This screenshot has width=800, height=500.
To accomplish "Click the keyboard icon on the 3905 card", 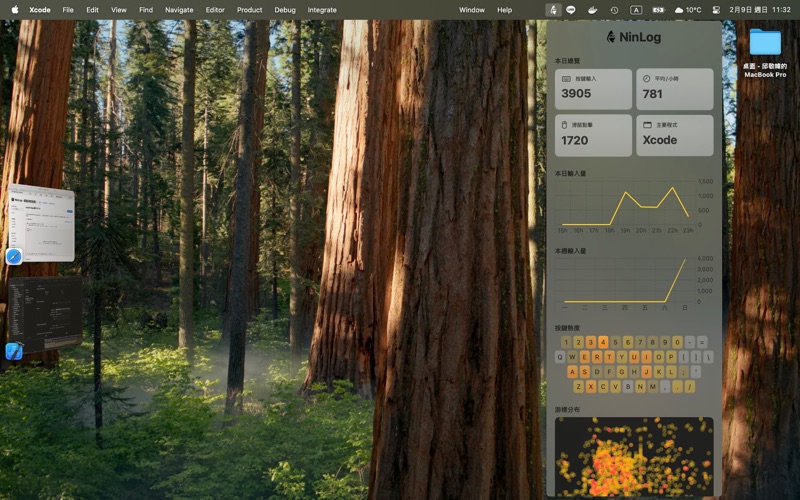I will click(x=566, y=79).
